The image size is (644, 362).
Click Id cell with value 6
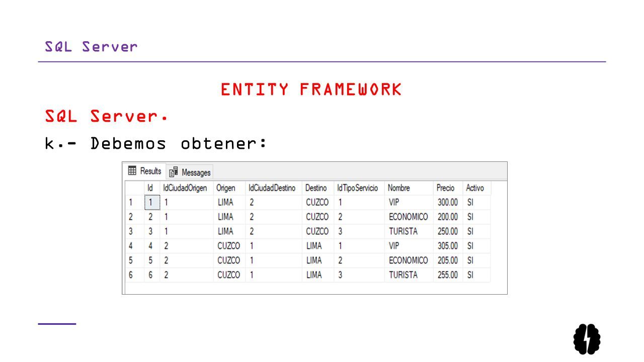coord(151,275)
